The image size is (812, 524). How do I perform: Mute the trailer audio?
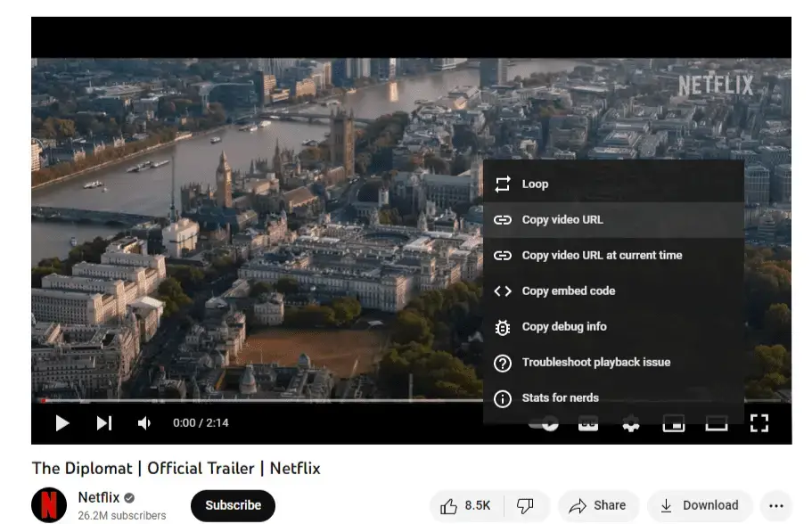point(144,423)
